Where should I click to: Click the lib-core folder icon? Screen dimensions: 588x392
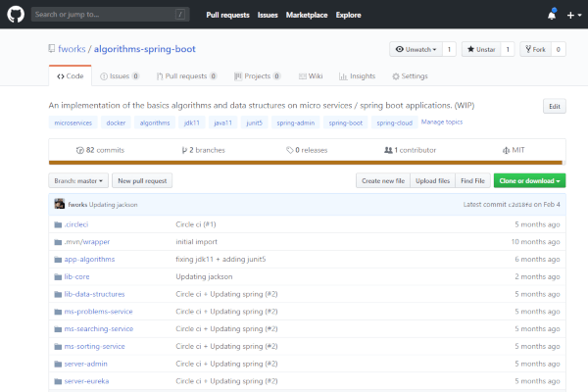pyautogui.click(x=58, y=276)
